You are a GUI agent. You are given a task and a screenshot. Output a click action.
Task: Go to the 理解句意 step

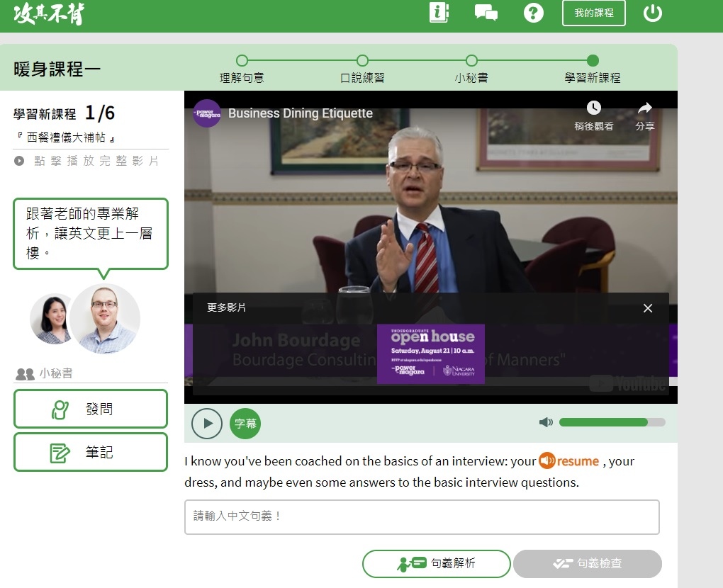[x=242, y=69]
